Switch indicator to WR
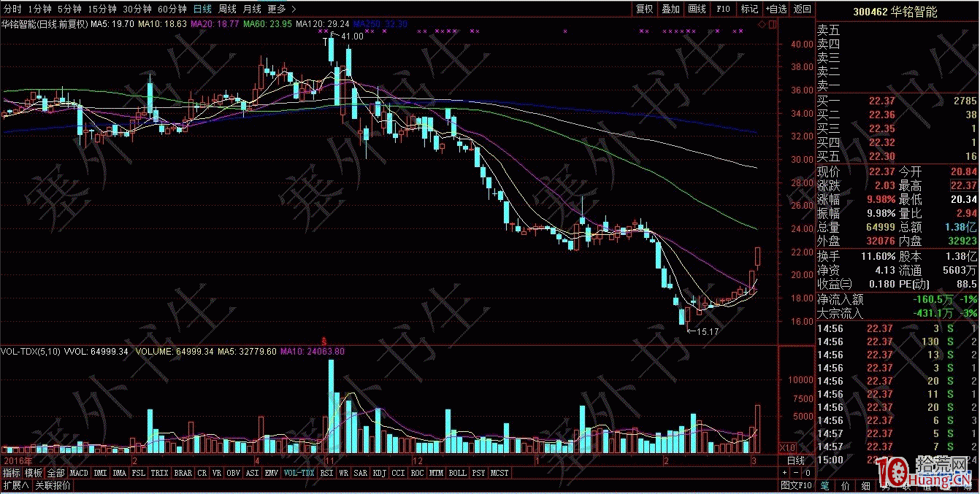Viewport: 980px width, 494px height. pos(343,473)
